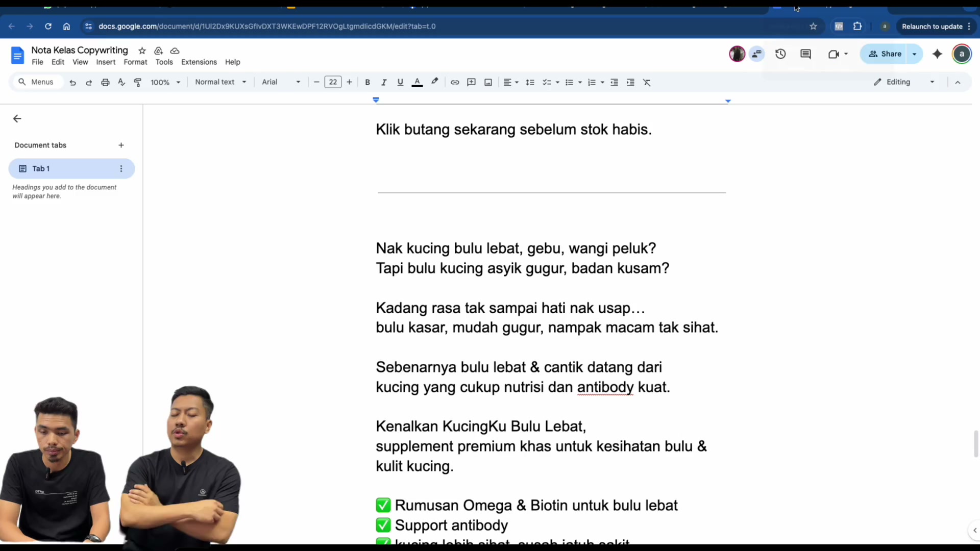Toggle underline formatting
This screenshot has width=980, height=551.
point(400,82)
